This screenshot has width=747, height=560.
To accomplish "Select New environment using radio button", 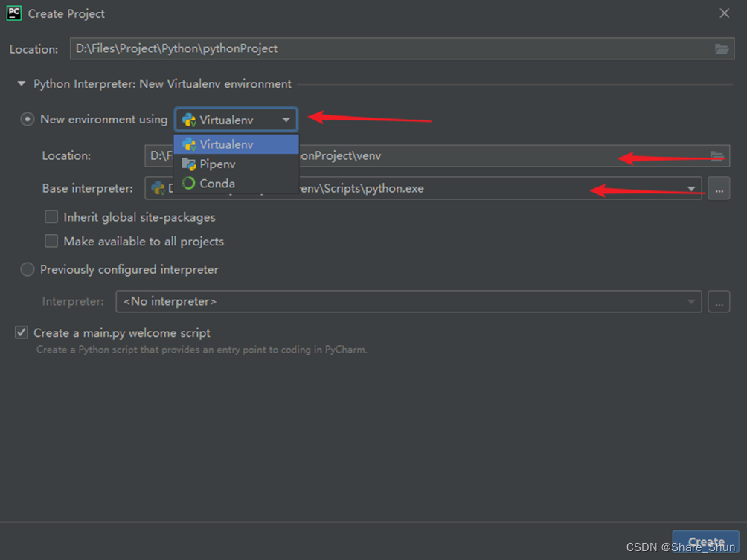I will point(27,119).
